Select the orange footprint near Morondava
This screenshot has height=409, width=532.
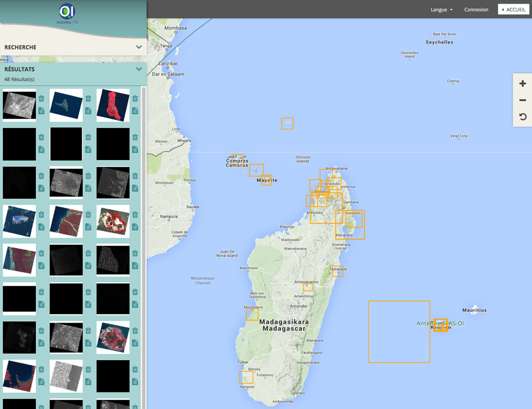(252, 314)
